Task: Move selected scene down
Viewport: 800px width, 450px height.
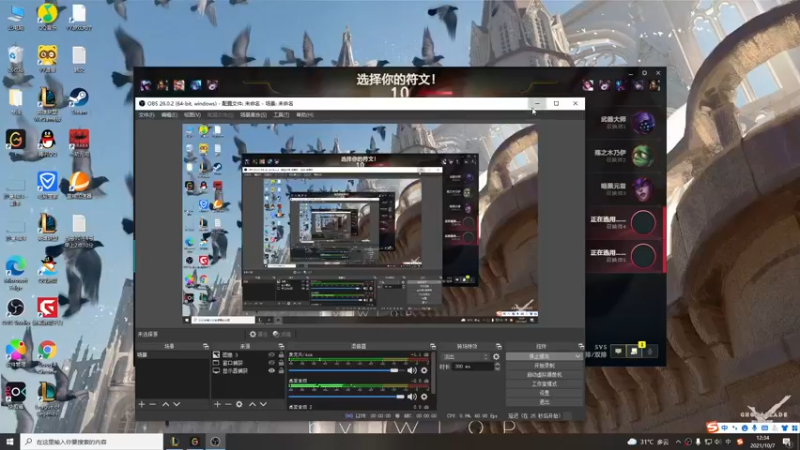Action: pyautogui.click(x=177, y=404)
